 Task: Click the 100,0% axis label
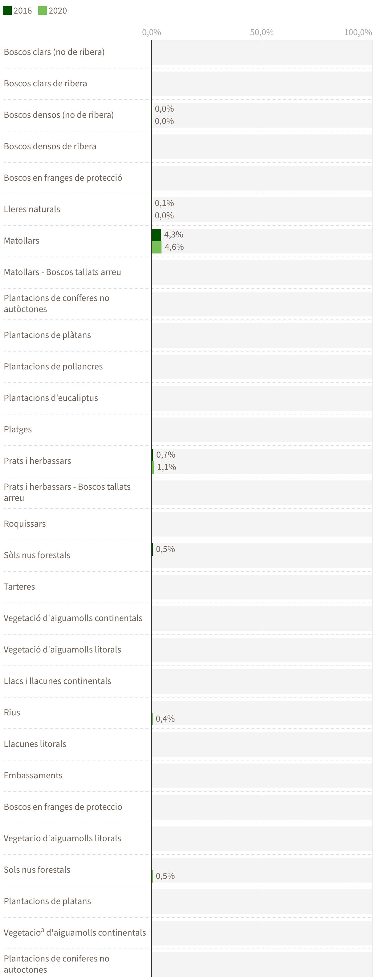click(358, 32)
